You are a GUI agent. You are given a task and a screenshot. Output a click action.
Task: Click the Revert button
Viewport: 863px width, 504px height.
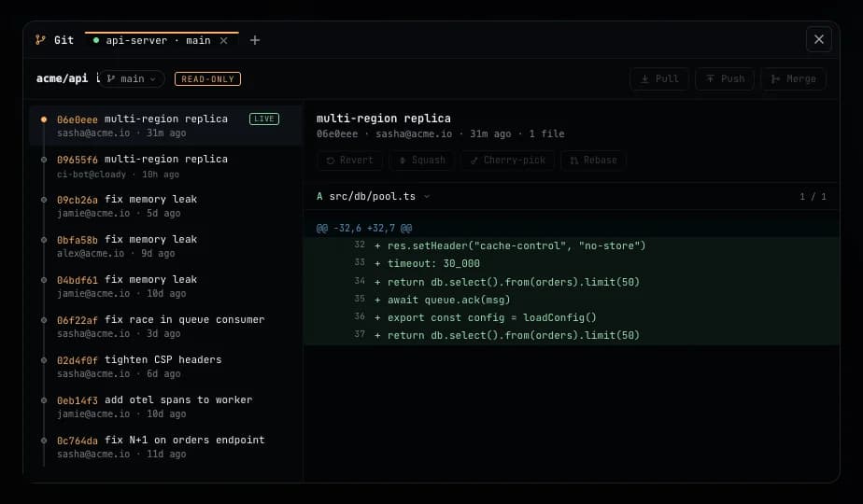349,161
